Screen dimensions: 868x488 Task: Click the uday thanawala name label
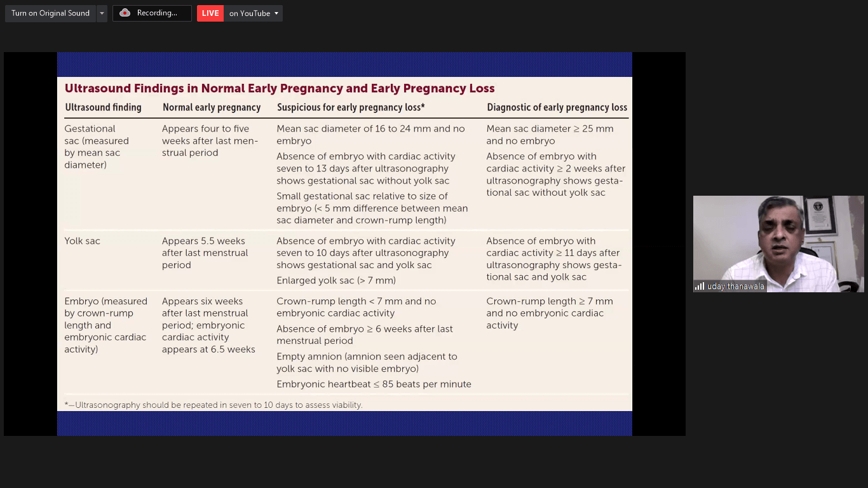tap(736, 287)
